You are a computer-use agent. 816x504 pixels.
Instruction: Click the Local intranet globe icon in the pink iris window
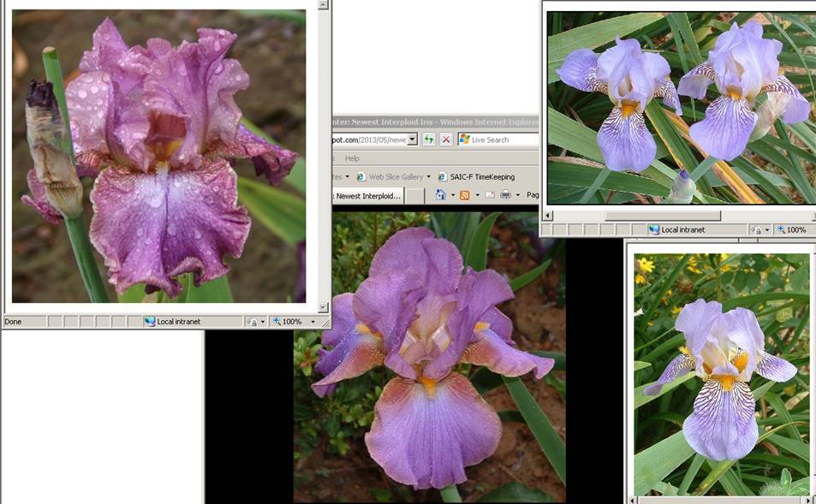click(150, 322)
